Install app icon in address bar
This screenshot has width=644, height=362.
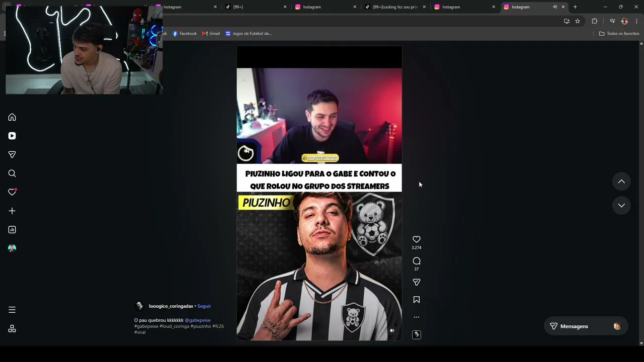click(x=567, y=21)
